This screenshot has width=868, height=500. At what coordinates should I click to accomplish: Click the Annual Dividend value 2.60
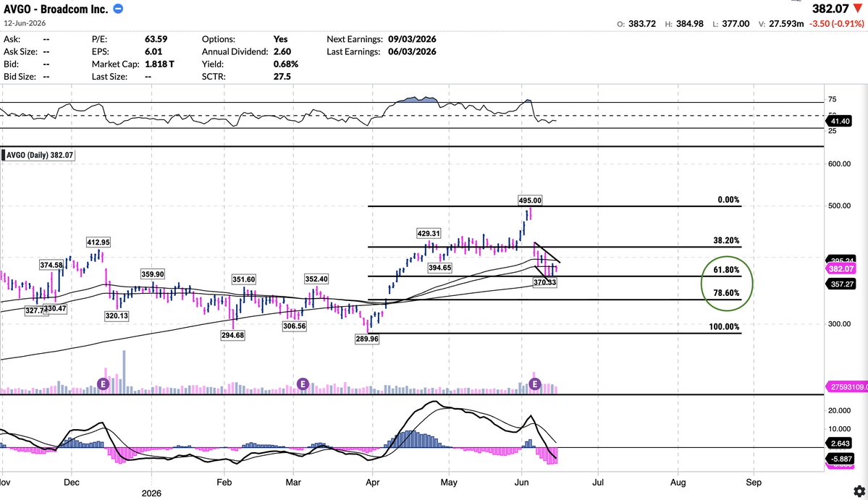click(282, 51)
